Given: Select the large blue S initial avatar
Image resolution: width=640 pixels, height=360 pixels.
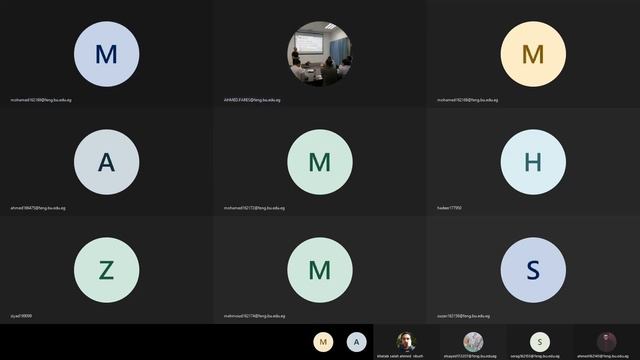Looking at the screenshot, I should 533,270.
